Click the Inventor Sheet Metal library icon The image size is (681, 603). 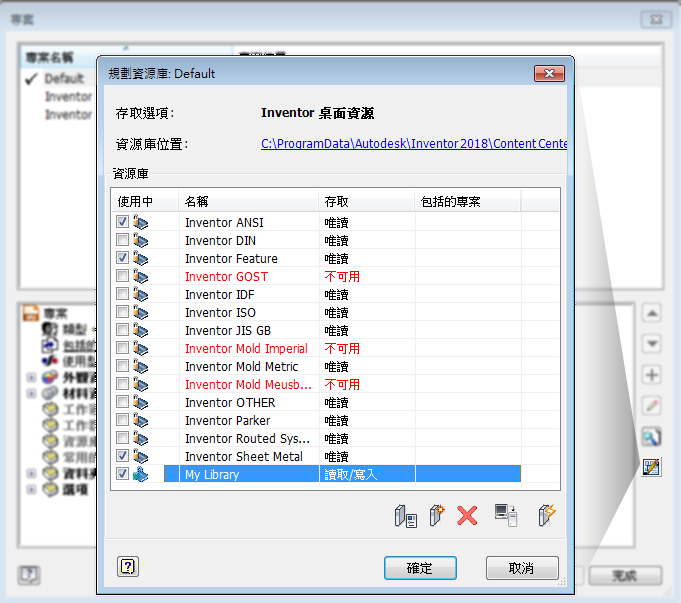tap(140, 457)
